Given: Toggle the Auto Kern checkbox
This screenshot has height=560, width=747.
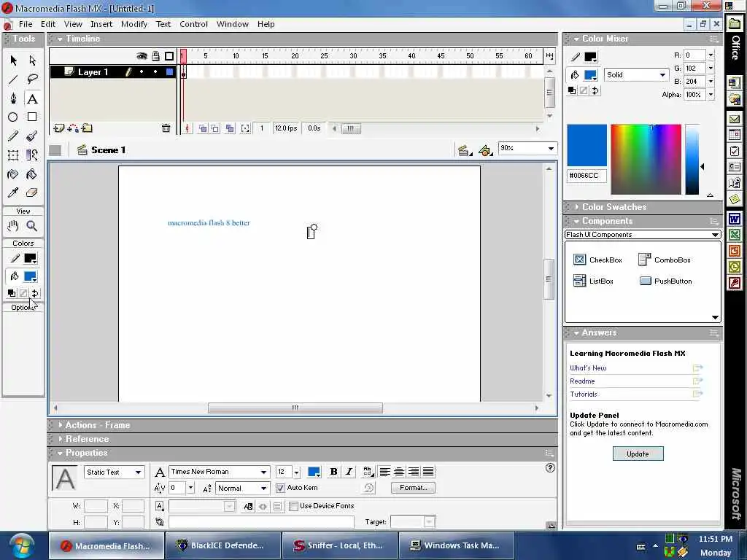Looking at the screenshot, I should coord(280,488).
